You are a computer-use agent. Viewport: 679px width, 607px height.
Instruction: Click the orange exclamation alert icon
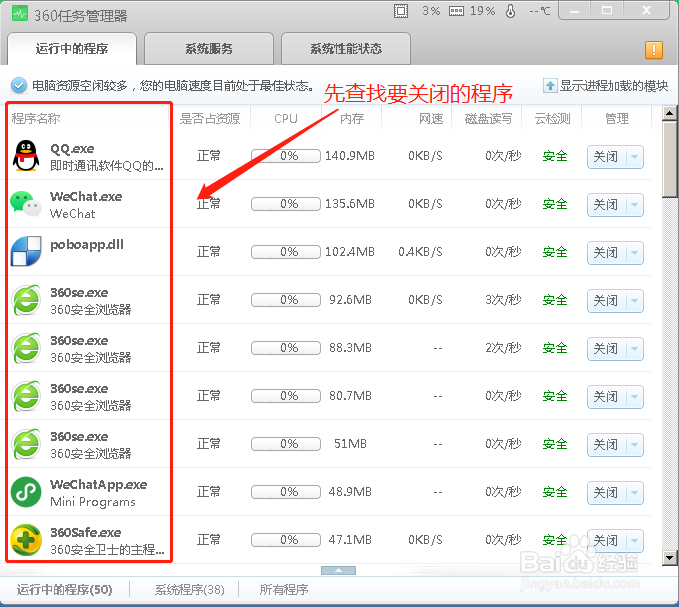tap(653, 49)
